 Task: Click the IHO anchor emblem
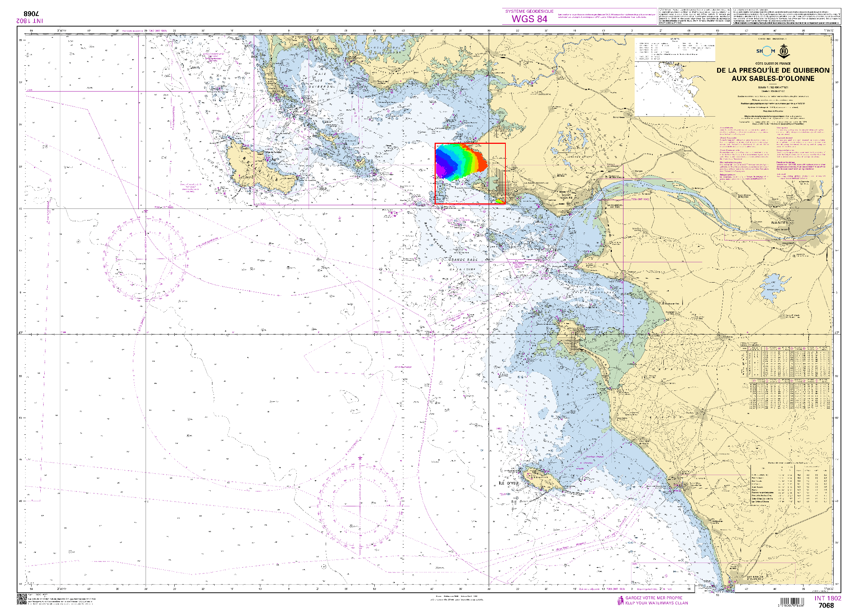point(784,51)
